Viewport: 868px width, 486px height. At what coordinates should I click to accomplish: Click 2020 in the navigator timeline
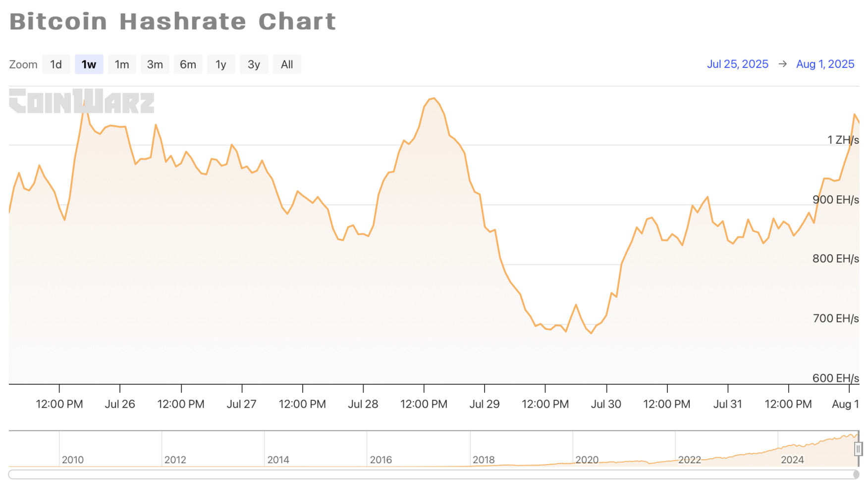pyautogui.click(x=587, y=460)
